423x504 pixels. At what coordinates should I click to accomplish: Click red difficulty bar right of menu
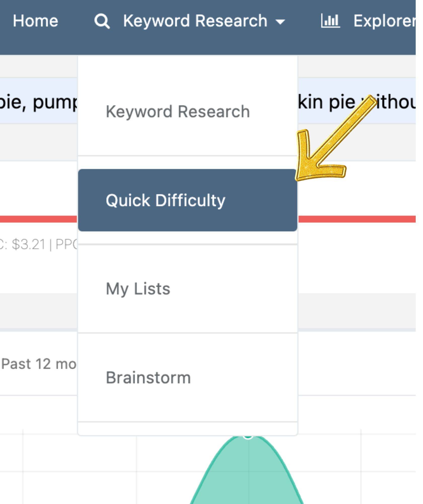[357, 219]
